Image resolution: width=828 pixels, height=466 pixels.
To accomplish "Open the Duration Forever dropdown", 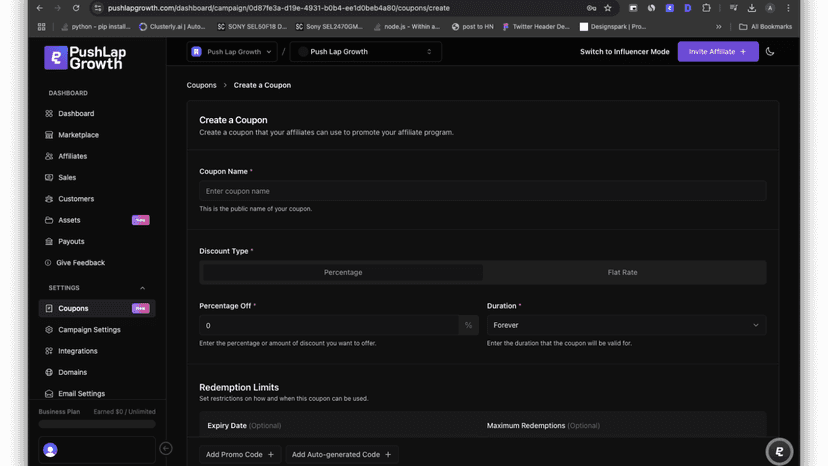I will 626,325.
